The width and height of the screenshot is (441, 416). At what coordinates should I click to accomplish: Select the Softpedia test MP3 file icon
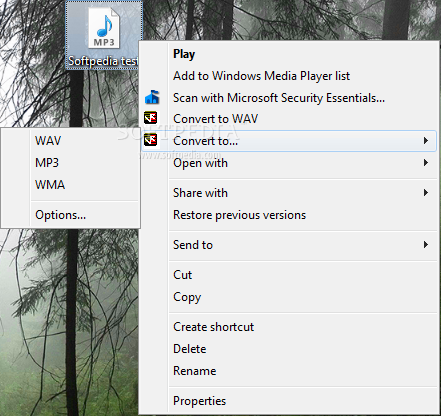pyautogui.click(x=104, y=29)
